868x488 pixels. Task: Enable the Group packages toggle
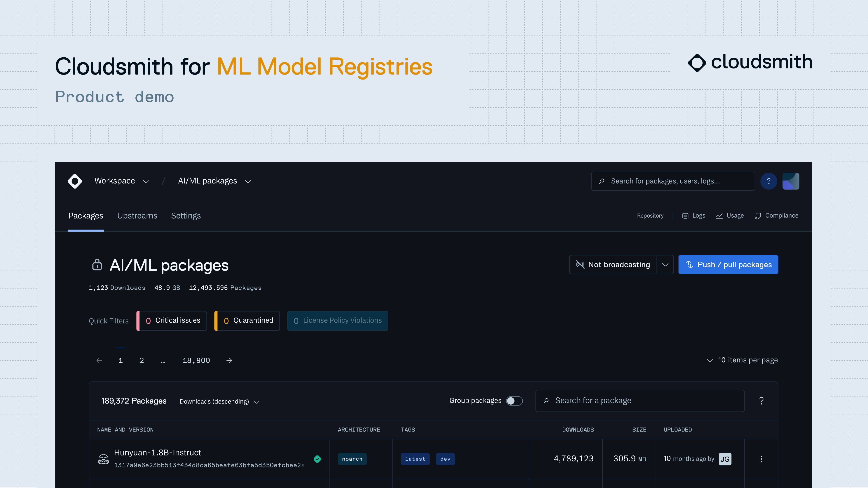(x=514, y=401)
